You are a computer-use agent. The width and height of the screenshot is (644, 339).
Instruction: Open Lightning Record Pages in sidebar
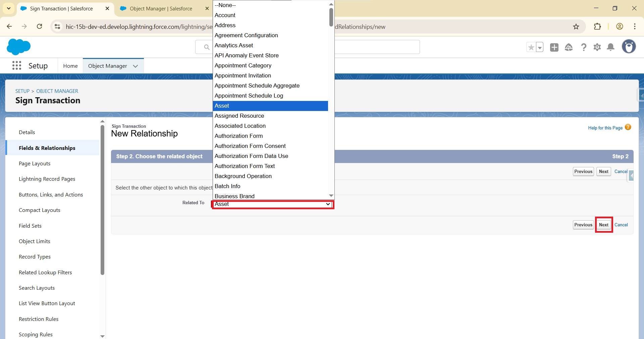click(x=47, y=179)
